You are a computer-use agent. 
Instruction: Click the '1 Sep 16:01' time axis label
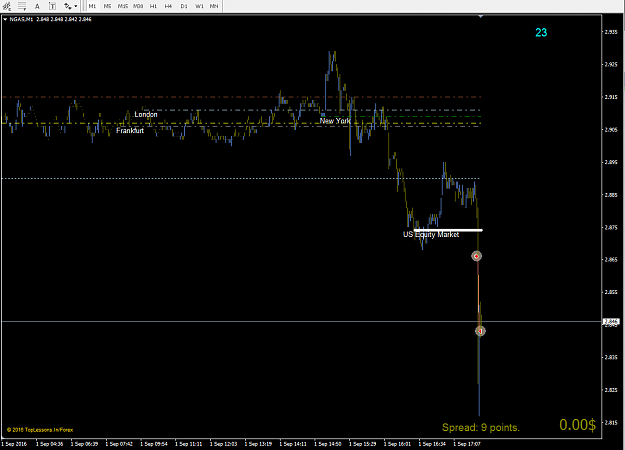397,444
